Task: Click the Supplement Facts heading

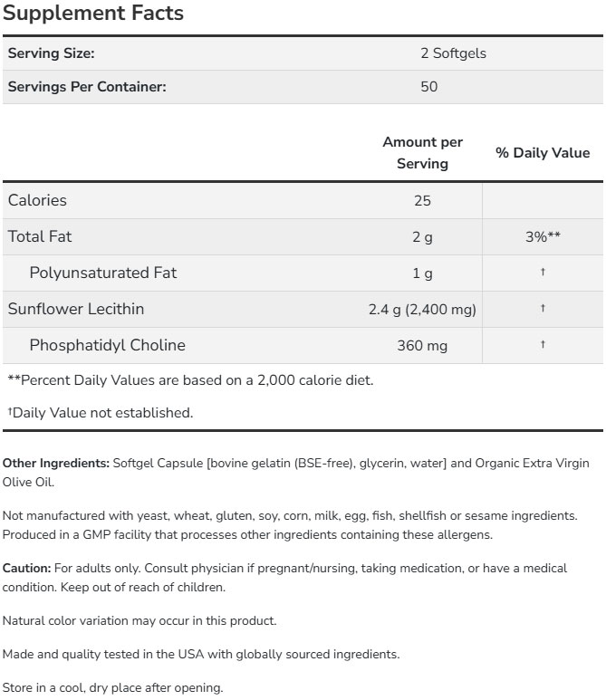Action: click(x=93, y=14)
